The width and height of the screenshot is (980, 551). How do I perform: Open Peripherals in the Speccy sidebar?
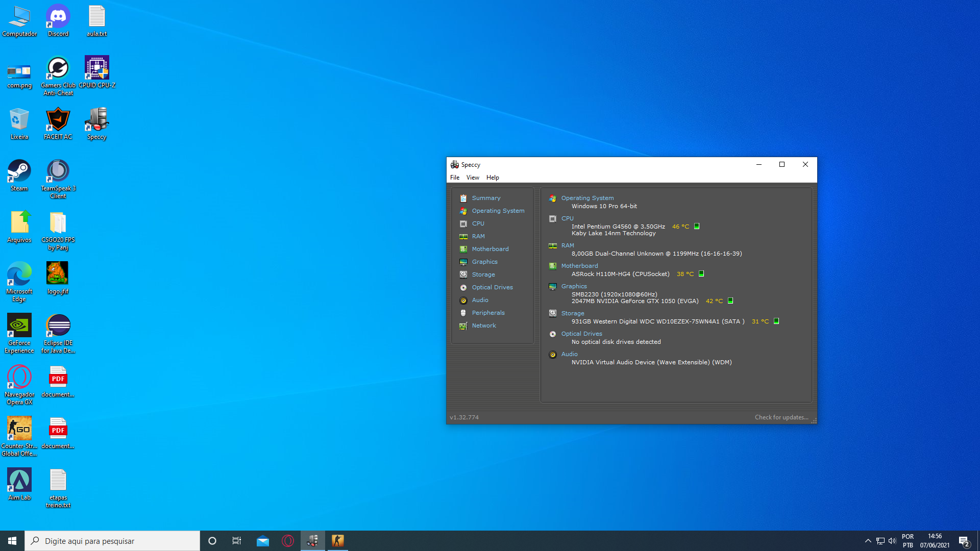pos(488,313)
